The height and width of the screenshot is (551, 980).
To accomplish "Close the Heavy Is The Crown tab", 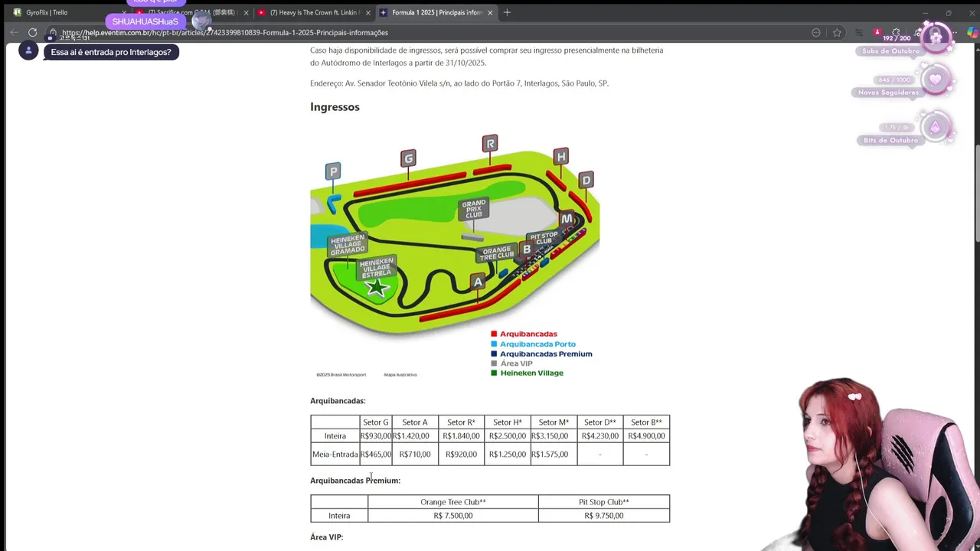I will pos(368,12).
